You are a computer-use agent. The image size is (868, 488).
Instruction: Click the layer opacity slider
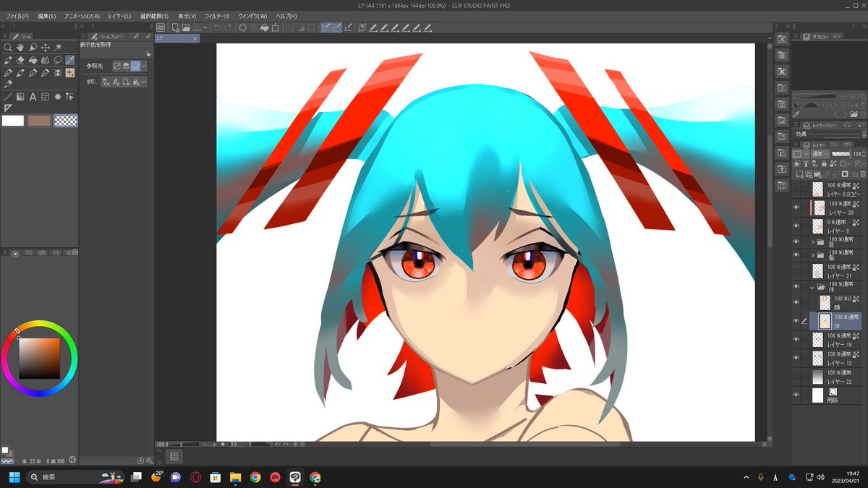tap(841, 154)
